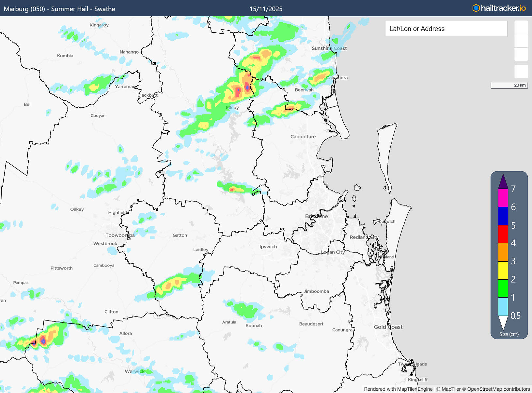Click the 15/11/2025 date in header
The width and height of the screenshot is (532, 393).
(266, 9)
